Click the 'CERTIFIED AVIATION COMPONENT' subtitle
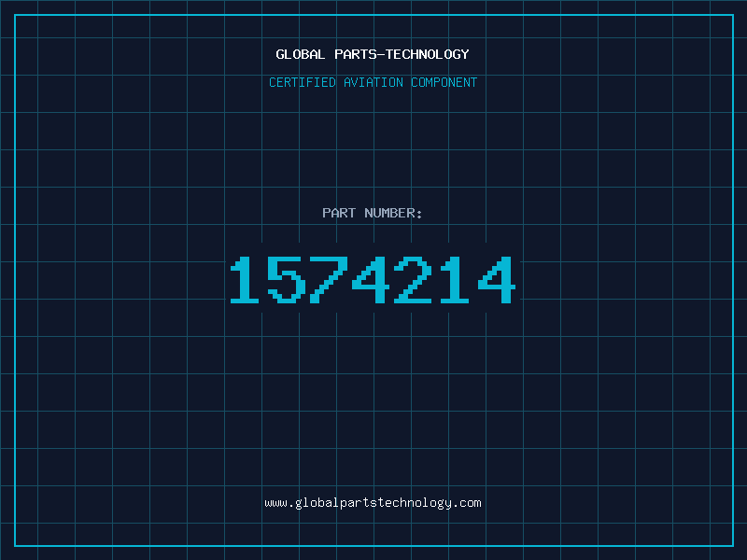This screenshot has width=747, height=560. 373,82
